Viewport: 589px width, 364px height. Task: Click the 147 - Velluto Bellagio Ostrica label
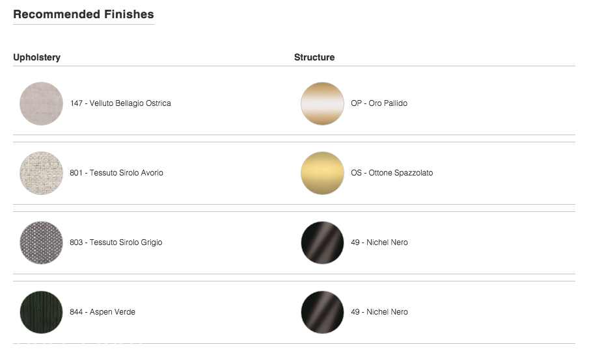click(120, 103)
